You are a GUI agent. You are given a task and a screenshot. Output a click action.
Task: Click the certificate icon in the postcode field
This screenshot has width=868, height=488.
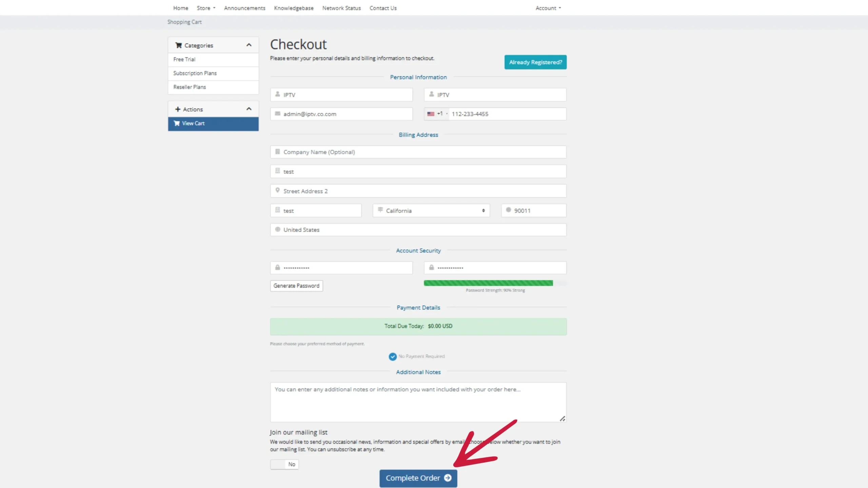coord(508,210)
